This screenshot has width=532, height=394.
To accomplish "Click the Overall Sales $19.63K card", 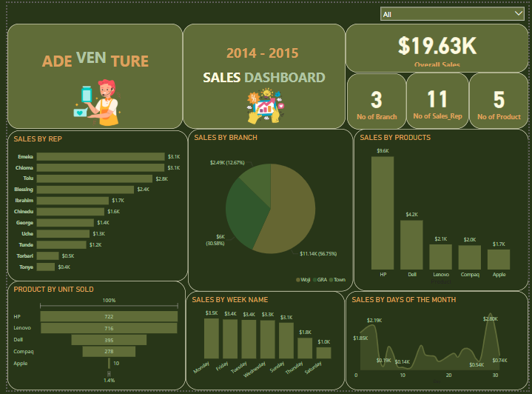I will pos(437,48).
